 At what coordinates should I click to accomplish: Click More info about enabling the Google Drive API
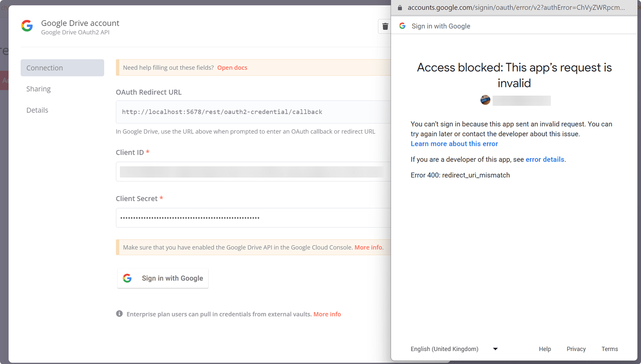click(368, 247)
